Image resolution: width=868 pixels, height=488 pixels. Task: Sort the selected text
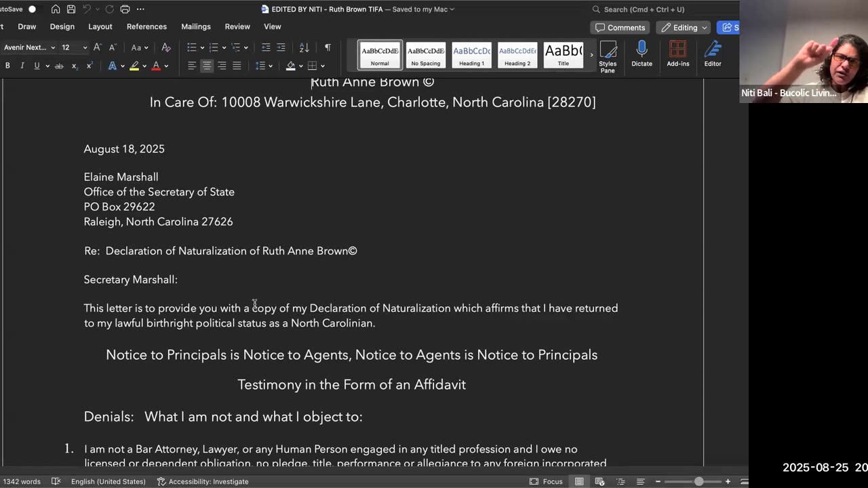(304, 47)
